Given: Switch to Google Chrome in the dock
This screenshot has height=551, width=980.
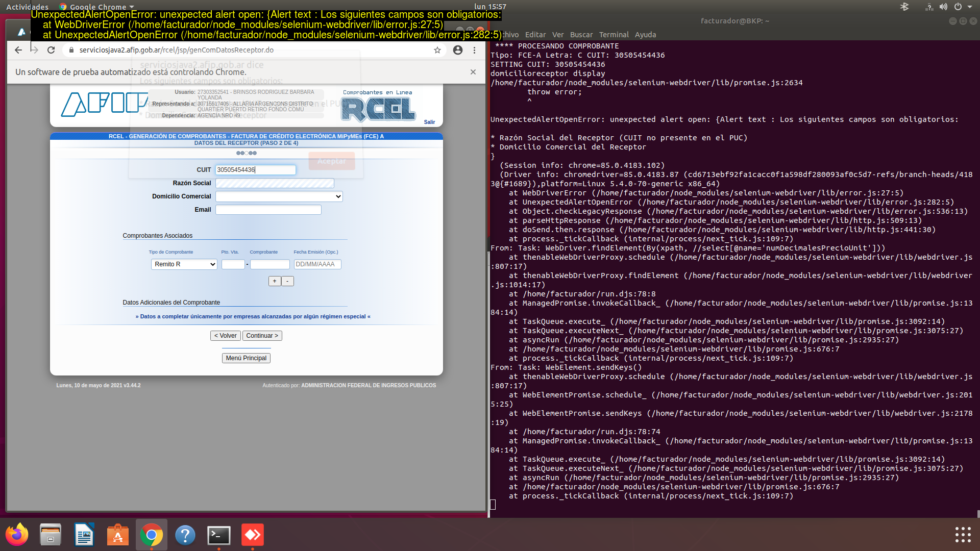Looking at the screenshot, I should [x=152, y=535].
